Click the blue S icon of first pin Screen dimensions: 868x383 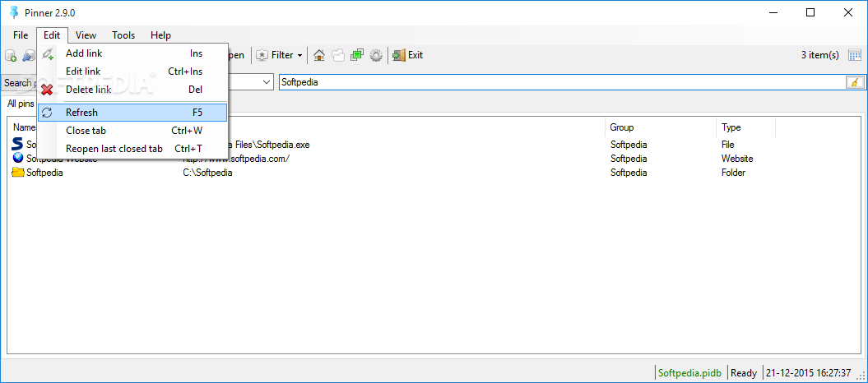coord(18,145)
